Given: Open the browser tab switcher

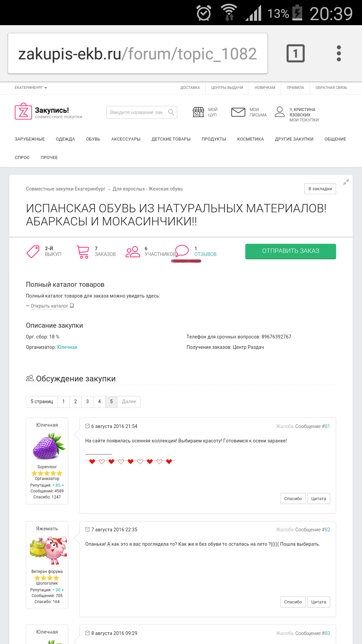Looking at the screenshot, I should 295,53.
